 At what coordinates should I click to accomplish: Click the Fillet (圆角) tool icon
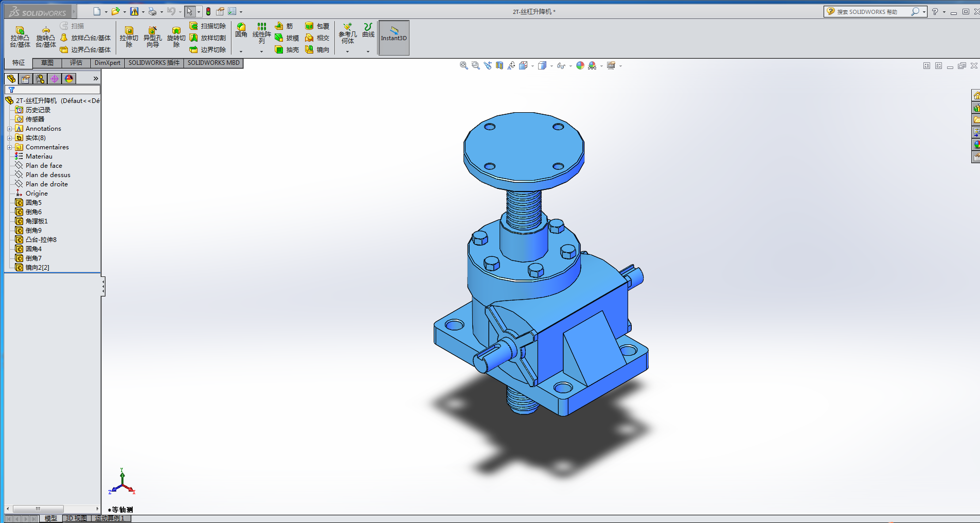[x=241, y=30]
